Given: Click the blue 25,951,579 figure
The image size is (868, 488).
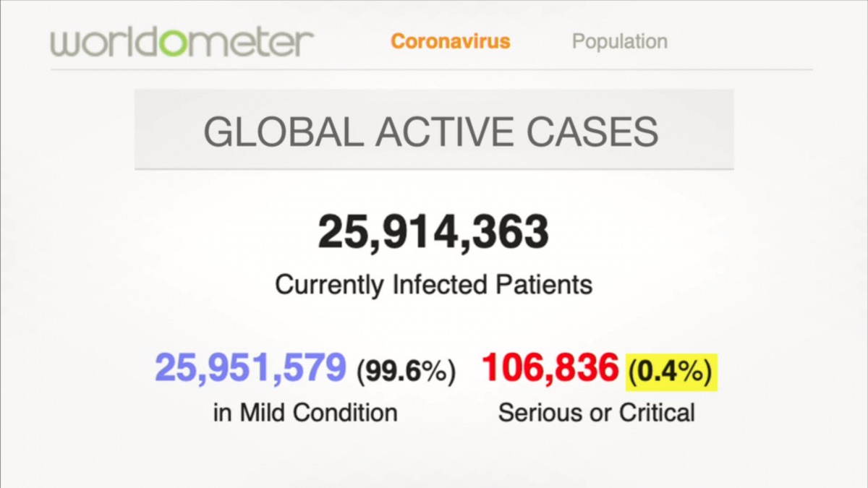Looking at the screenshot, I should 250,368.
